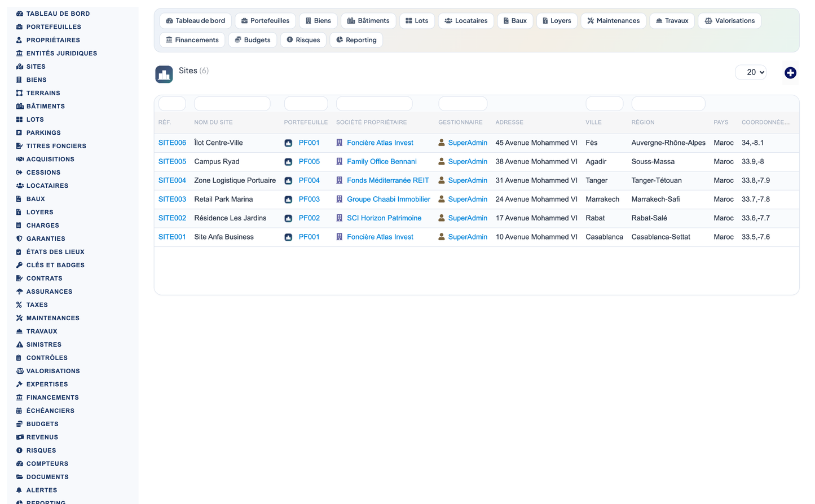The image size is (815, 504).
Task: Switch to Tableau de bord top tab
Action: (x=196, y=21)
